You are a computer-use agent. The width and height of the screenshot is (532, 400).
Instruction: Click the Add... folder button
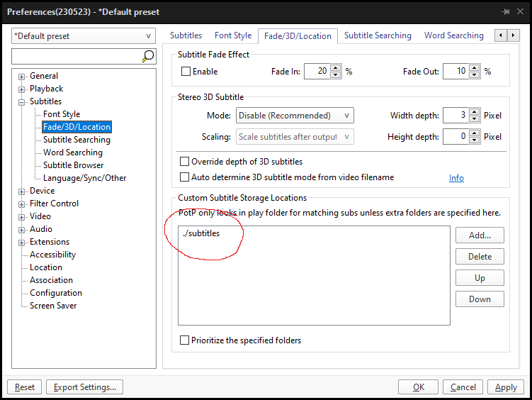480,235
